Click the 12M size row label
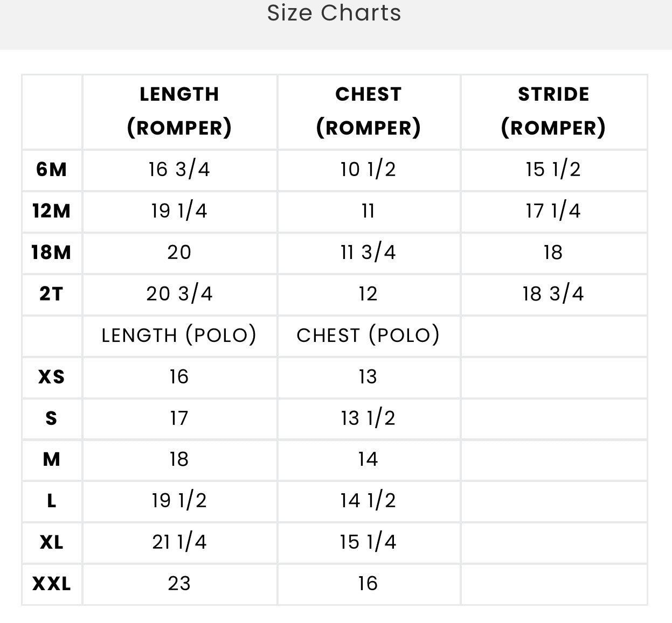This screenshot has height=623, width=672. point(52,211)
